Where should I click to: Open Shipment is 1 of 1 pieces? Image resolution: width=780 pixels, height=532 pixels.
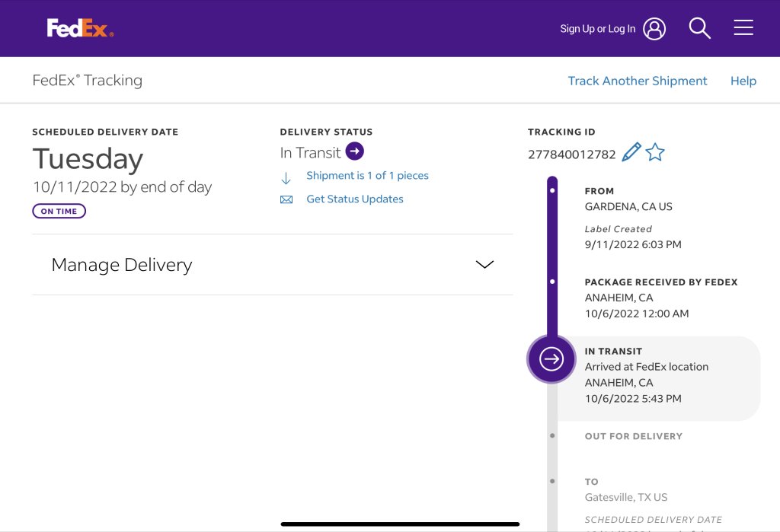(367, 176)
